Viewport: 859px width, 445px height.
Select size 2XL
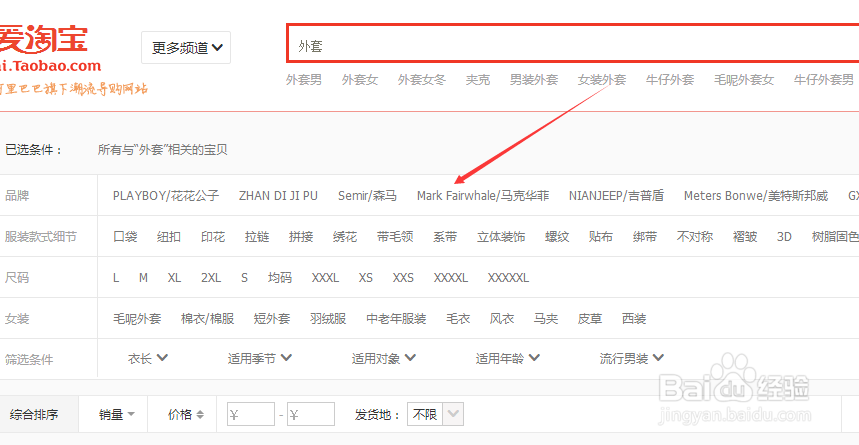[211, 278]
